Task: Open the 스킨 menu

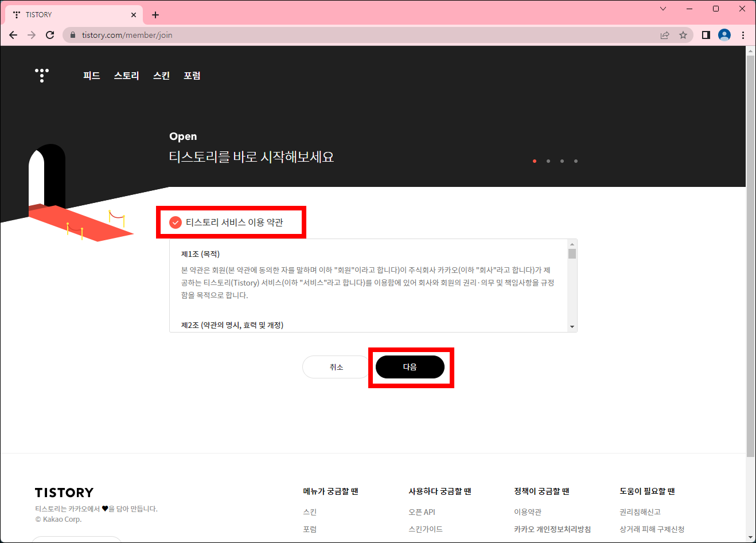Action: (x=162, y=76)
